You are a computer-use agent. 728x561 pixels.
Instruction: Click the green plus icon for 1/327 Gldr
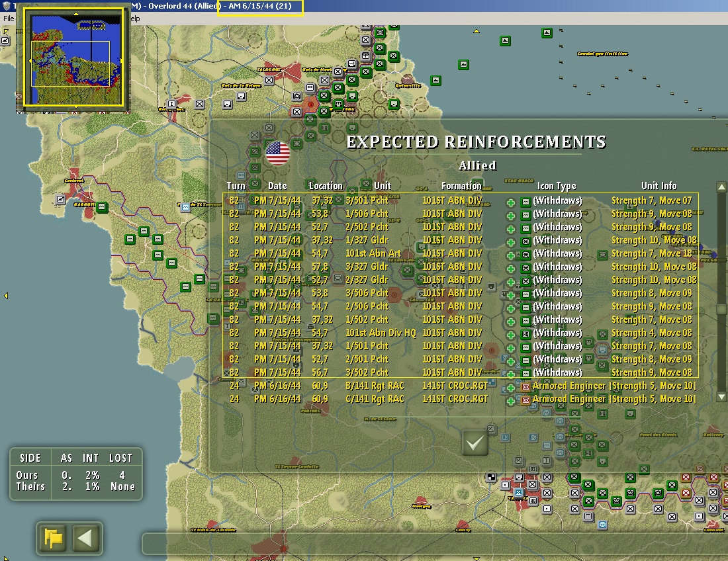510,242
